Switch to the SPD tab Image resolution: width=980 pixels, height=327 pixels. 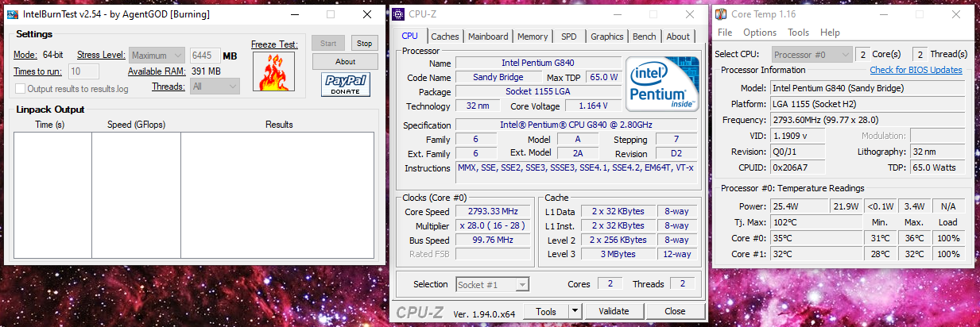tap(569, 37)
